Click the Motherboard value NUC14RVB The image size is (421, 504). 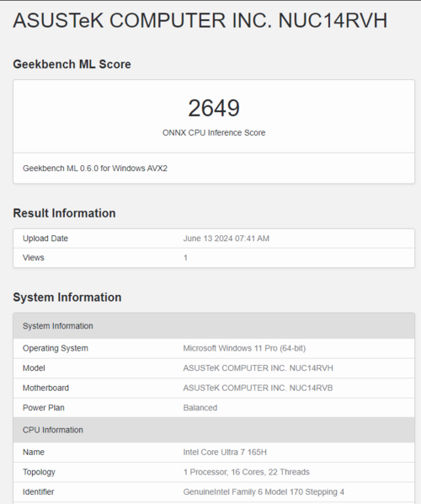[258, 388]
